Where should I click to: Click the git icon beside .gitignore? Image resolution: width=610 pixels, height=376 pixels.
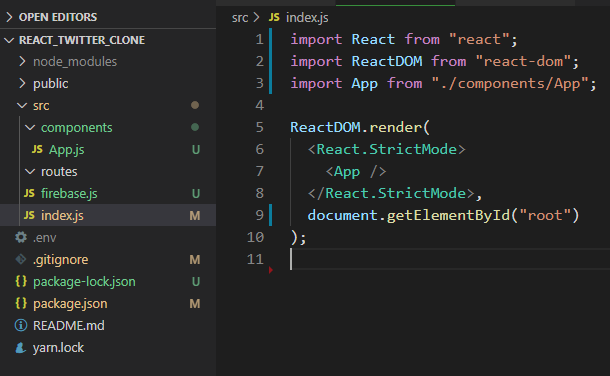[21, 259]
